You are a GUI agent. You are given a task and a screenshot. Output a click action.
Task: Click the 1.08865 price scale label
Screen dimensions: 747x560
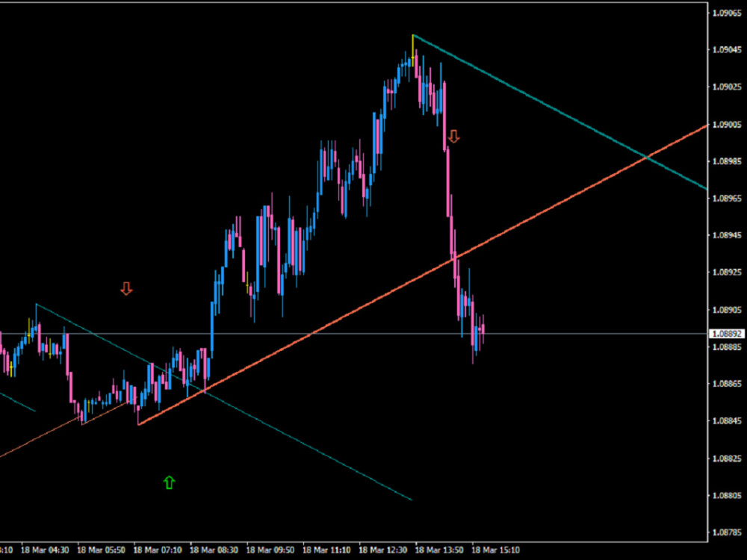727,383
